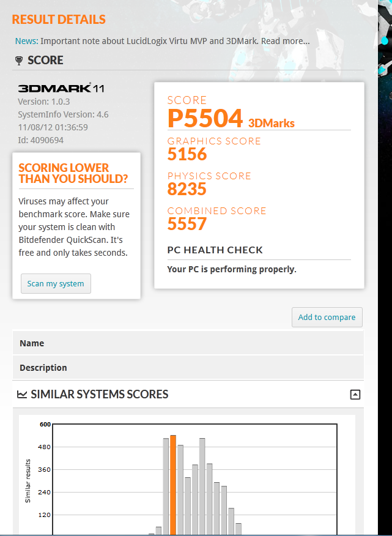Click the Physics Score value 8235

(x=187, y=189)
